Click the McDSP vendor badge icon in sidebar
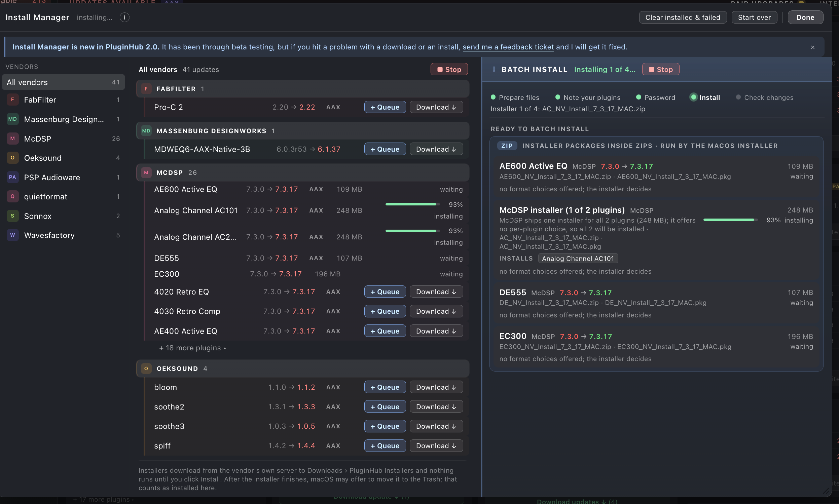This screenshot has height=504, width=839. [x=12, y=139]
